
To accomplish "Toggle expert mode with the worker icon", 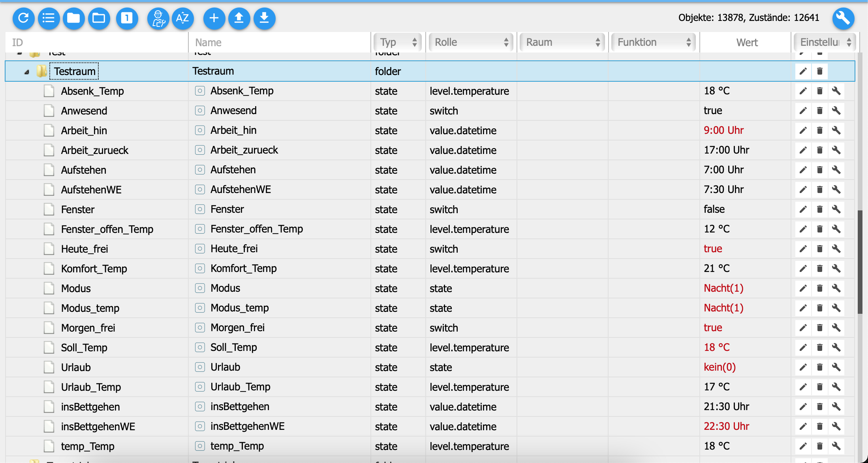I will coord(158,18).
